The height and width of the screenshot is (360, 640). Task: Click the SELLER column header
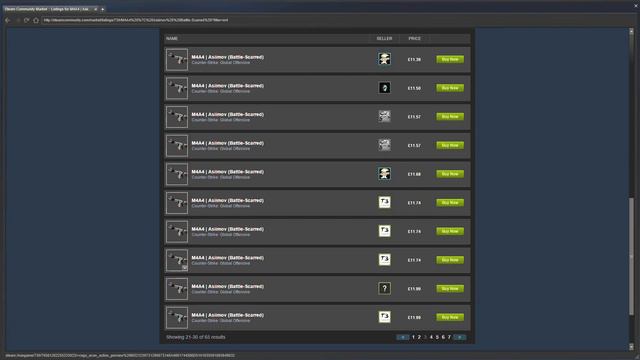384,38
